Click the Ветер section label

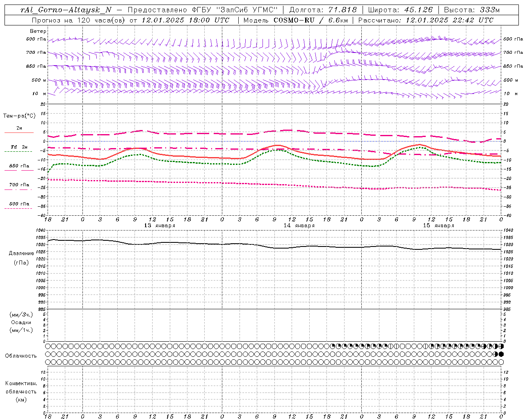click(38, 31)
